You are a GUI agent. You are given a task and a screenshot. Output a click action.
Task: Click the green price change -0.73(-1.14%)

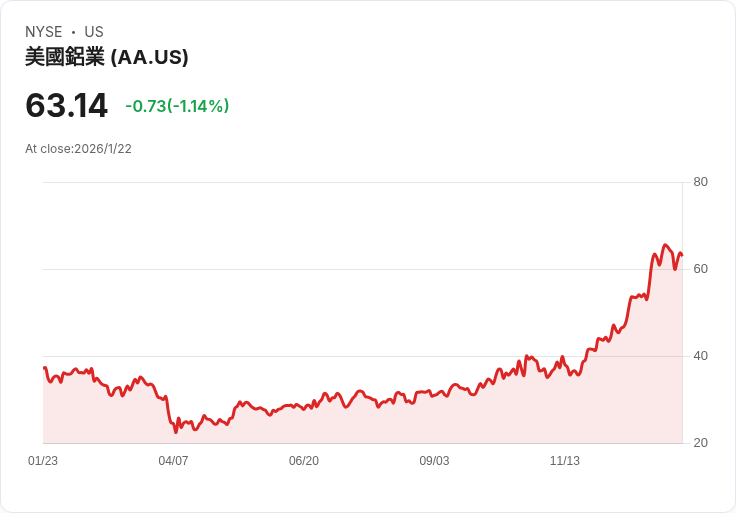point(177,106)
